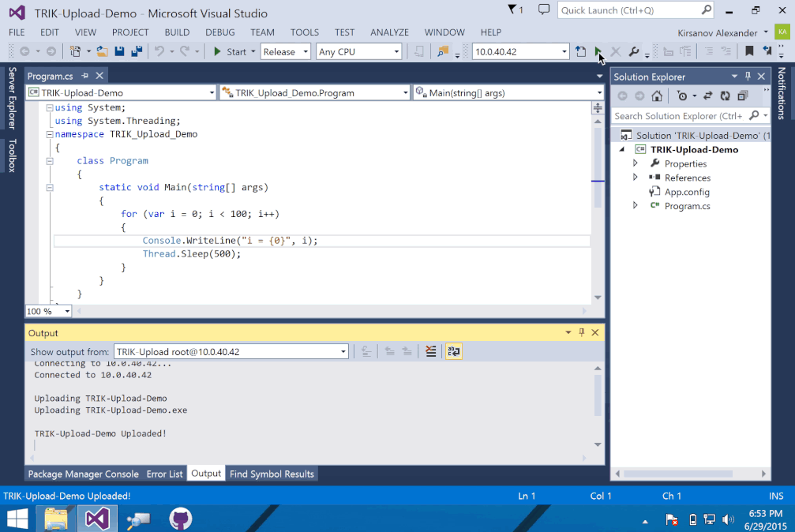Click the Home icon in Solution Explorer
Screen dimensions: 795x532
coord(657,96)
